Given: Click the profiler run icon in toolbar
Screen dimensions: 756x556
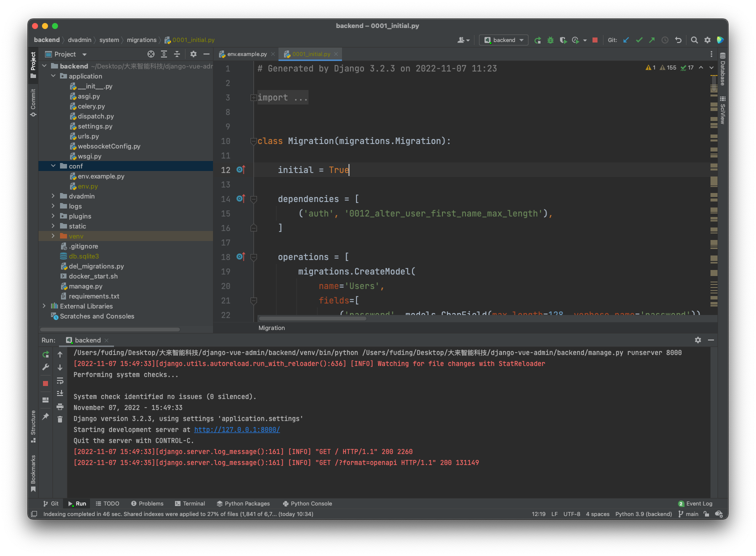Looking at the screenshot, I should pyautogui.click(x=576, y=40).
